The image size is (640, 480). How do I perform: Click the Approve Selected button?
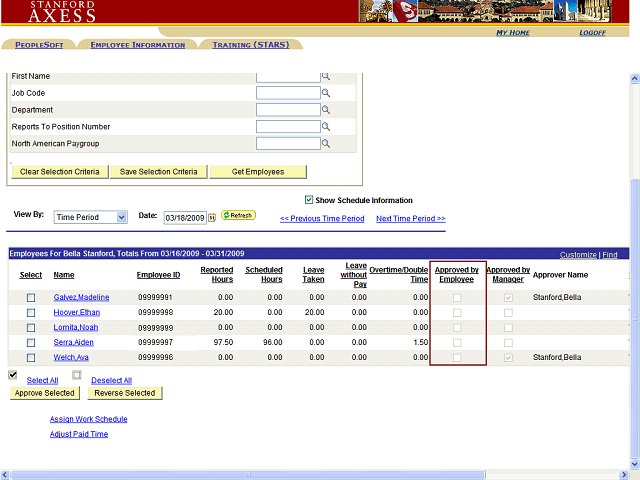pos(45,393)
